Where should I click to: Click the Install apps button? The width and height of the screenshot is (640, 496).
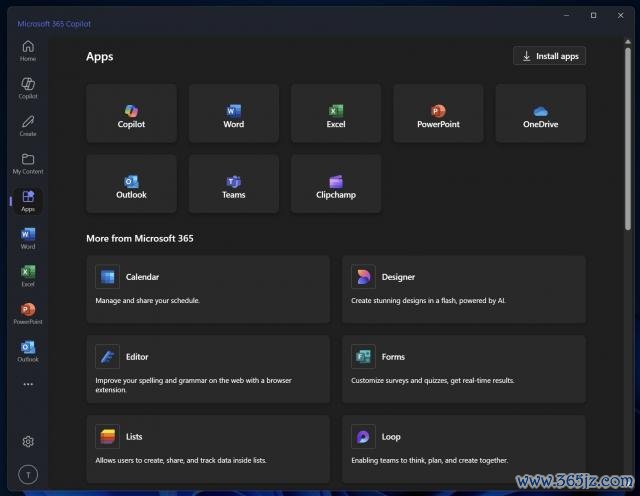point(549,56)
